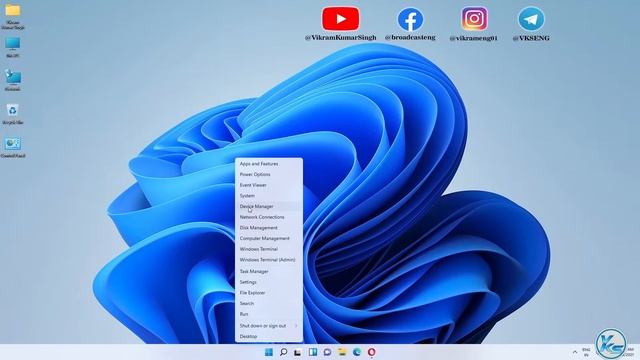This screenshot has height=360, width=640.
Task: Open Event Viewer from the menu
Action: tap(269, 185)
